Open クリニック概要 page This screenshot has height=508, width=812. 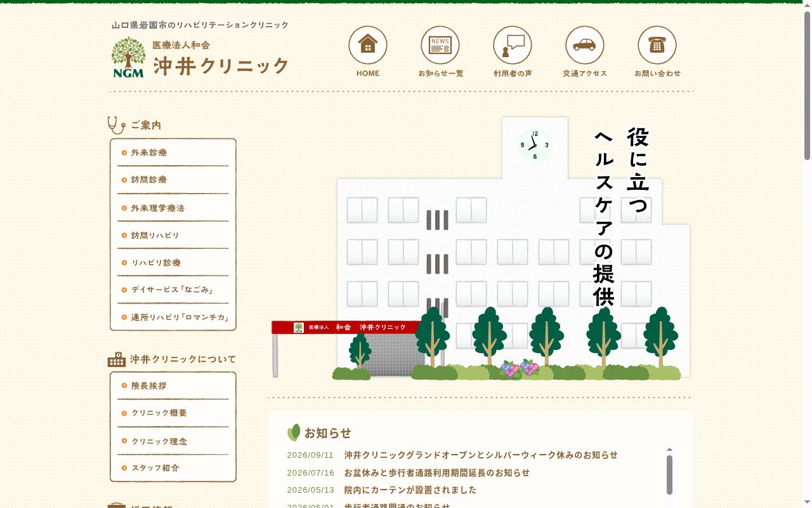(x=173, y=413)
